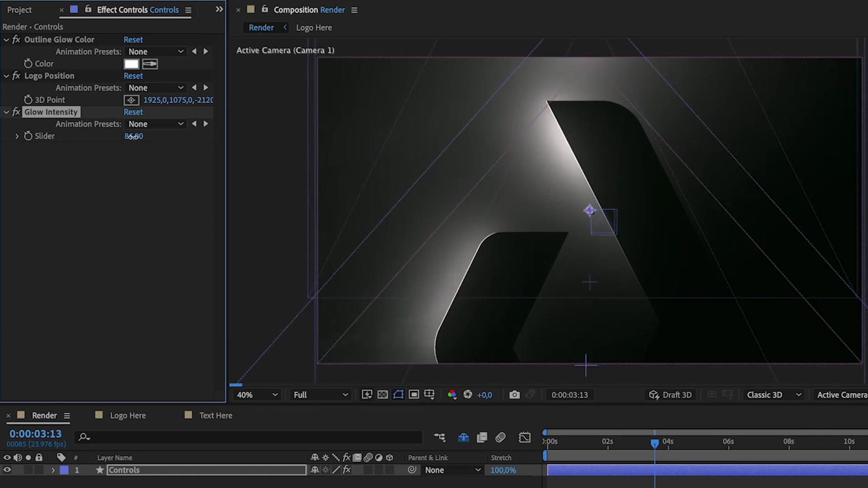This screenshot has height=488, width=868.
Task: Hide the Controls layer with the eye icon
Action: pyautogui.click(x=7, y=470)
